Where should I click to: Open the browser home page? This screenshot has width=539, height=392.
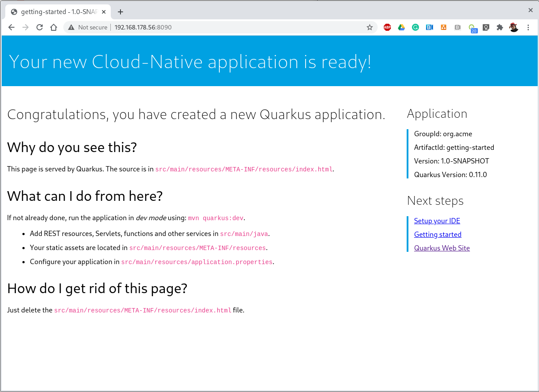click(x=54, y=27)
